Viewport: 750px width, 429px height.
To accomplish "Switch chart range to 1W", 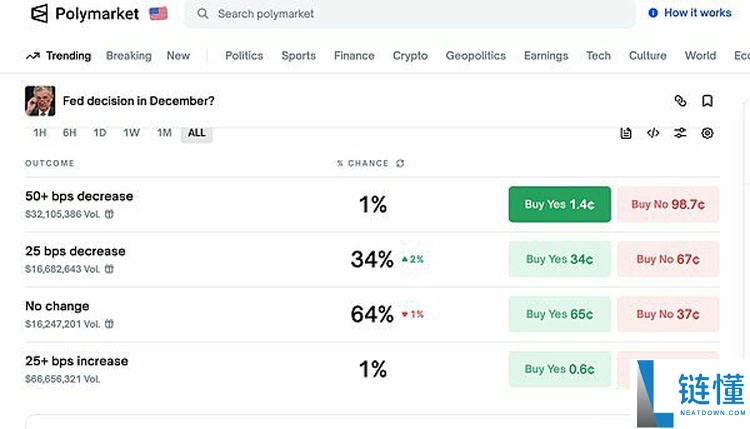I will (131, 133).
